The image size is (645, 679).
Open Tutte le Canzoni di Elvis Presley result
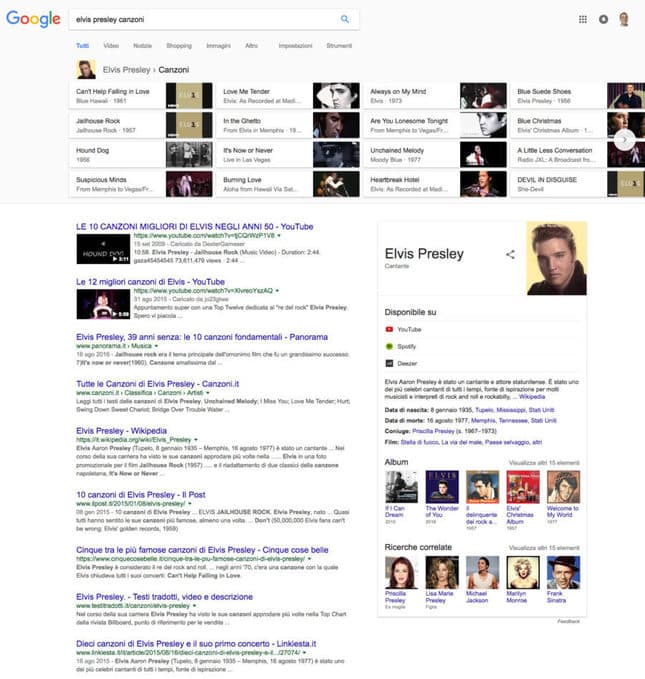pos(158,384)
